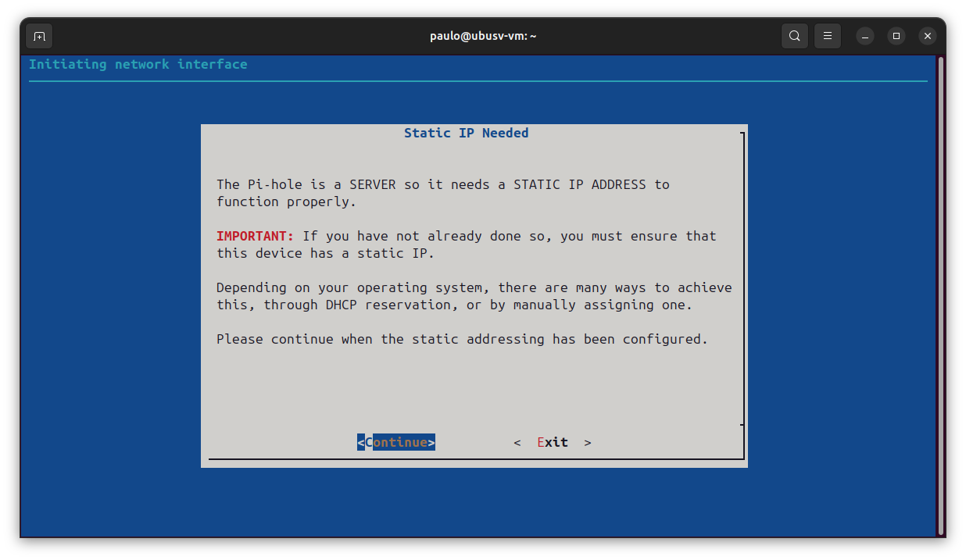Open the terminal hamburger menu
Screen dimensions: 966x560
(827, 35)
